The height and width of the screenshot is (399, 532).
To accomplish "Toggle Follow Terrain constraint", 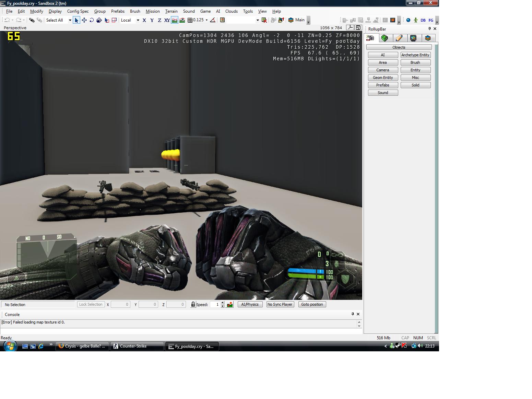I will tap(175, 20).
